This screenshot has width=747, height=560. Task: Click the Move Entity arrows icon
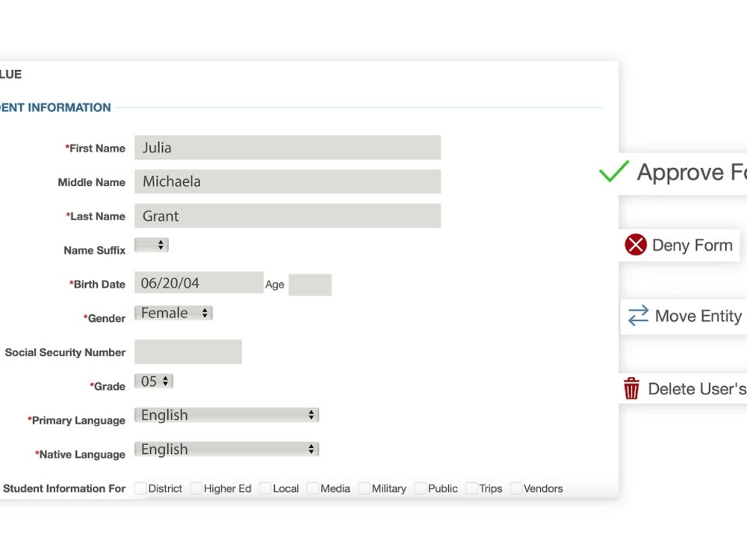coord(639,315)
